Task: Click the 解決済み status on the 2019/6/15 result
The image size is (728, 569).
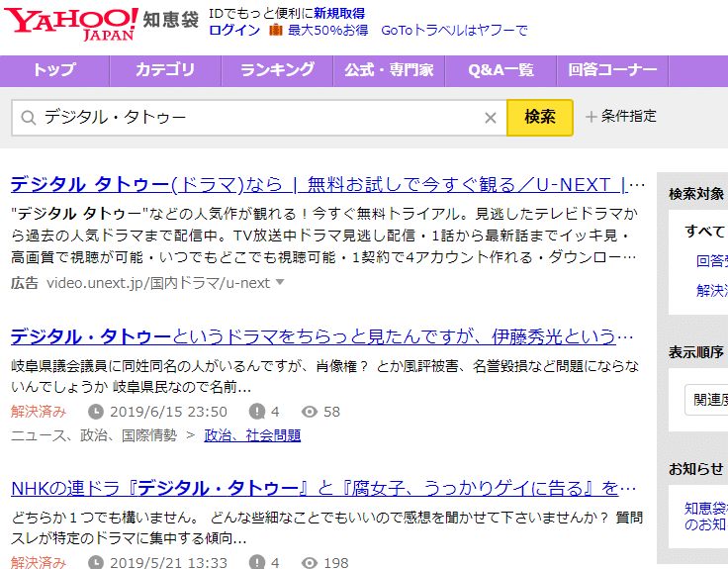Action: (39, 412)
